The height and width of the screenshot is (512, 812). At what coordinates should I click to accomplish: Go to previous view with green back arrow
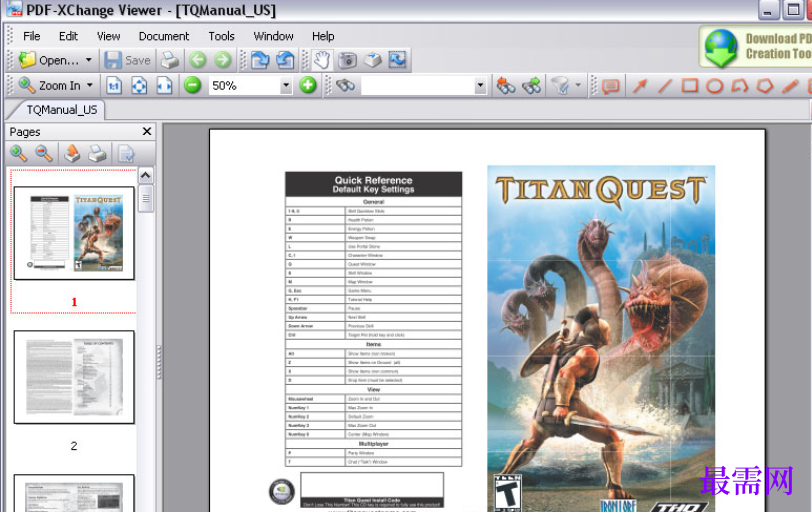(x=197, y=60)
